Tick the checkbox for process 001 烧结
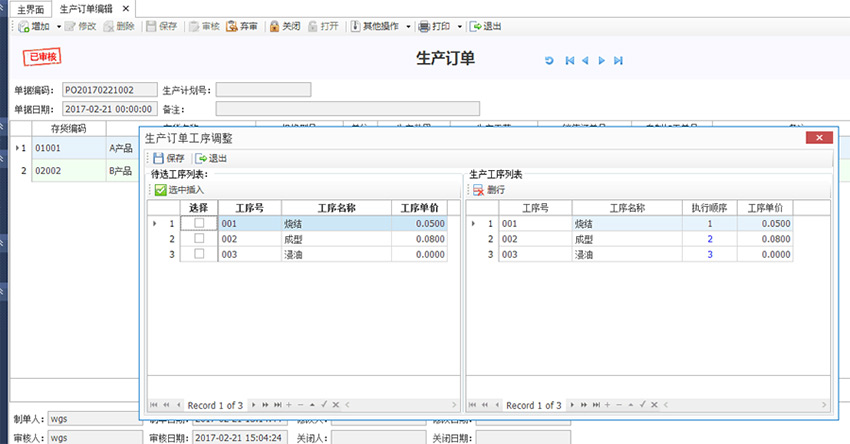The width and height of the screenshot is (850, 444). (x=199, y=223)
